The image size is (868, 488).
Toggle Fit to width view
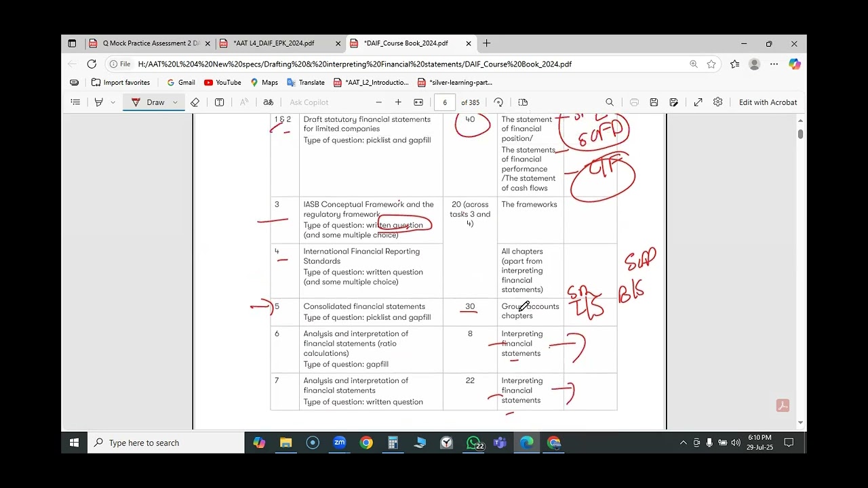418,102
